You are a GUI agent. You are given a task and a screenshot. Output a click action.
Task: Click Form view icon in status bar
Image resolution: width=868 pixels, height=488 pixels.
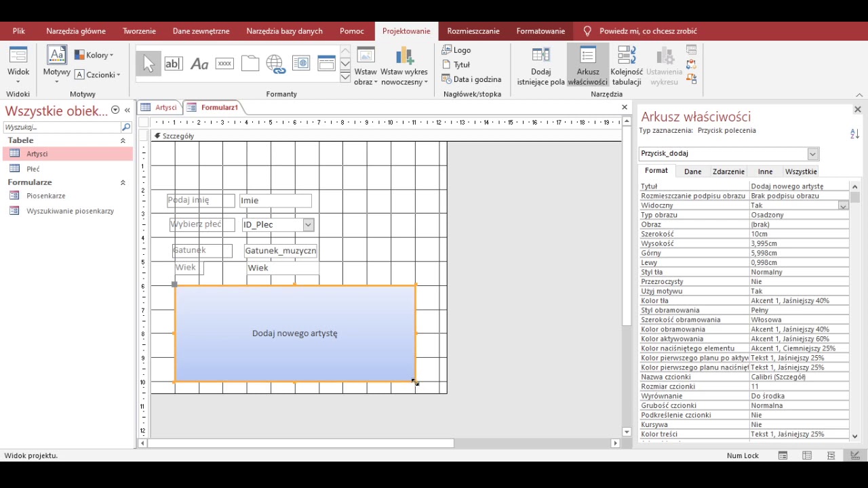coord(783,455)
